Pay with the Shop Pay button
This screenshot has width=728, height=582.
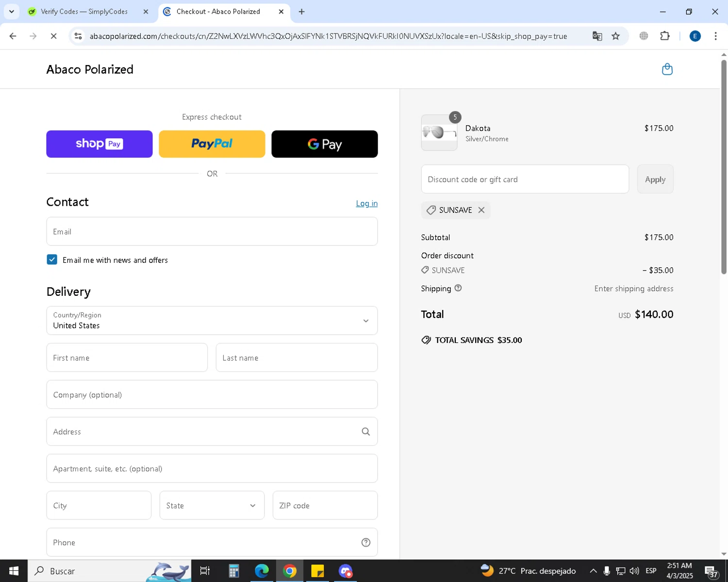99,144
